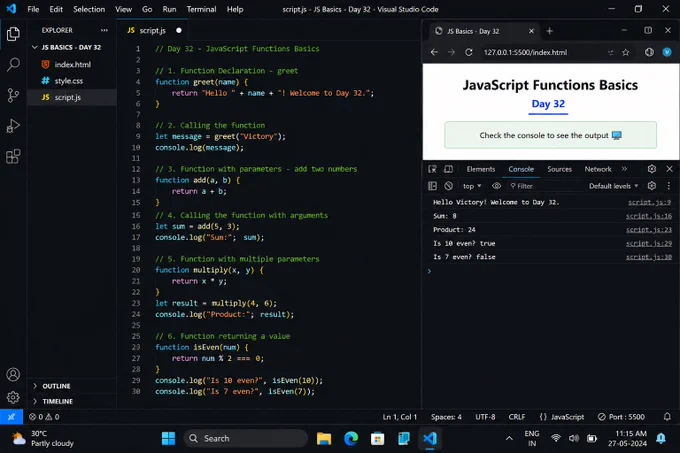Toggle DevTools device toolbar

pyautogui.click(x=448, y=169)
